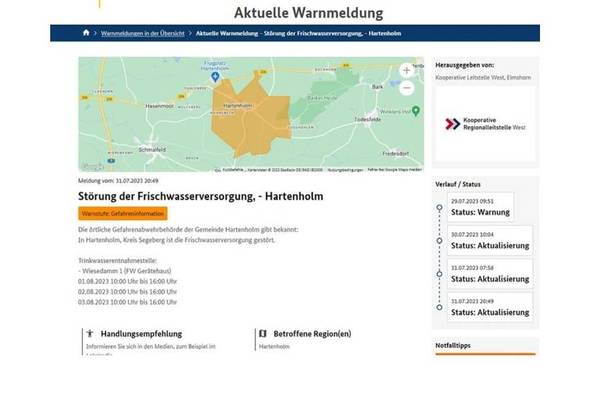Select the 31.07.2023 20:49 Aktualisierung entry

click(x=489, y=307)
